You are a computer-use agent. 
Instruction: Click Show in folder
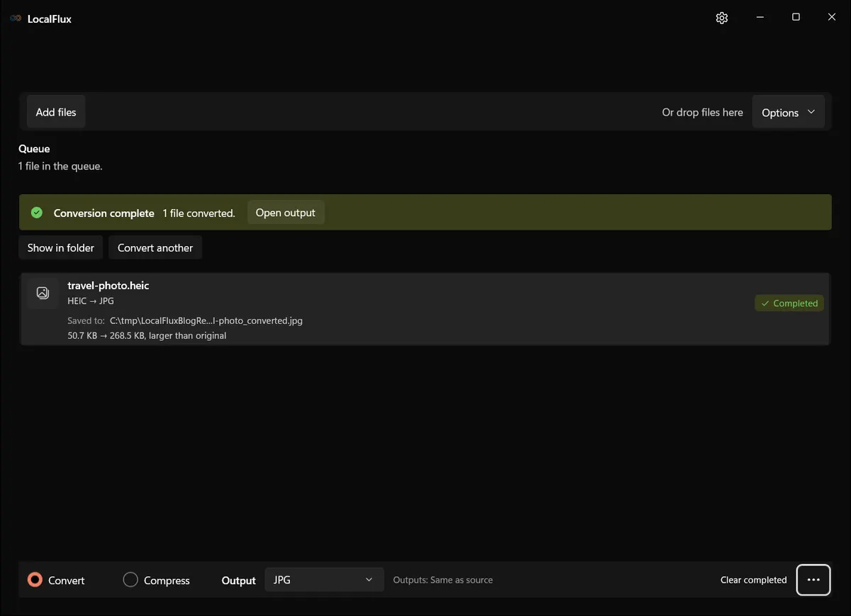(x=61, y=247)
